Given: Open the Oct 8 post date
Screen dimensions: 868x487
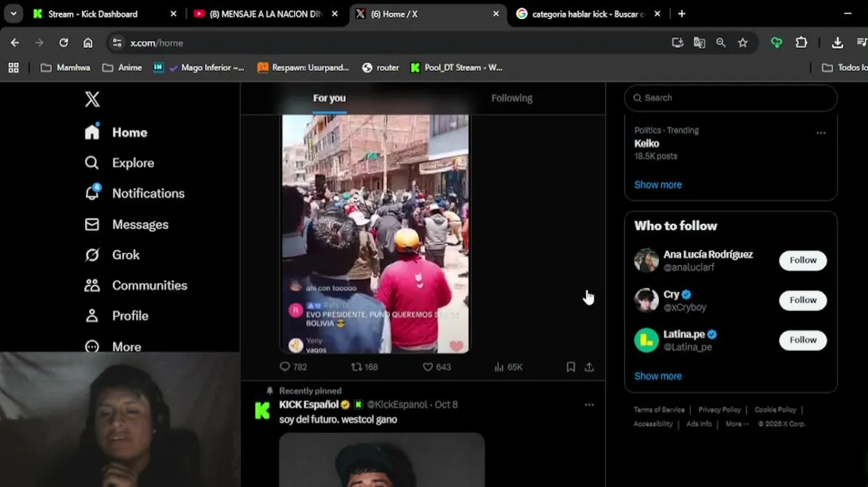Looking at the screenshot, I should pos(446,404).
